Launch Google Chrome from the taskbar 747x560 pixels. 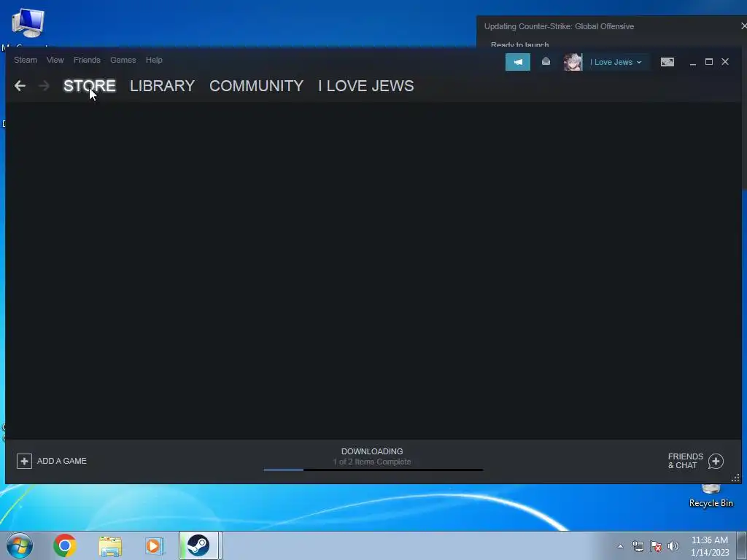click(65, 545)
